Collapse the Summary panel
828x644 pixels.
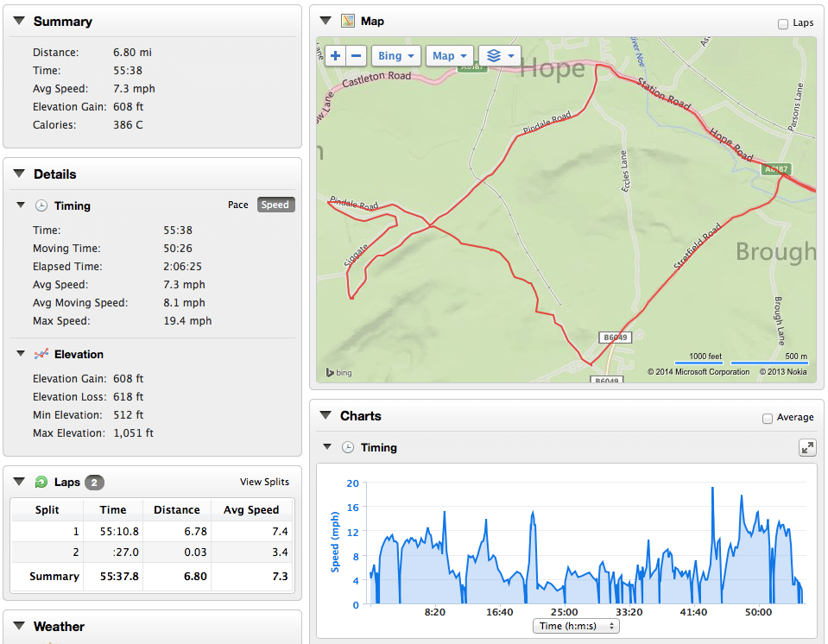point(18,21)
